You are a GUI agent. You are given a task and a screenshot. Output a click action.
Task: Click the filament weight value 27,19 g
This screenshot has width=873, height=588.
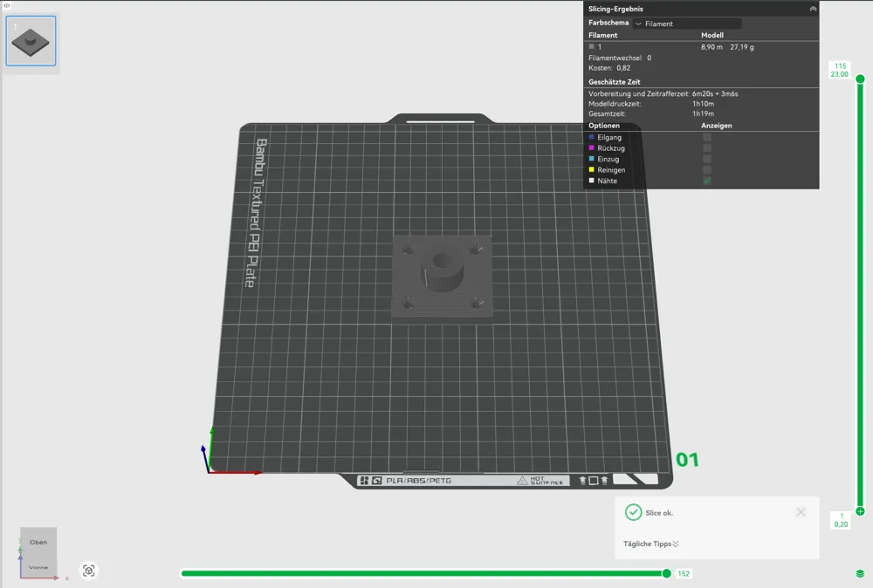tap(742, 47)
